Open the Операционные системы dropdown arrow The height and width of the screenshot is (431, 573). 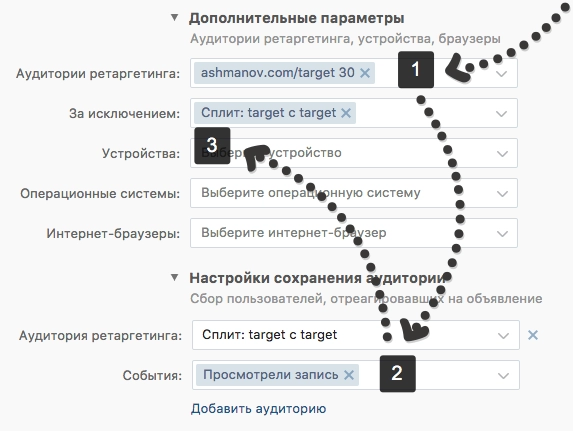(502, 193)
